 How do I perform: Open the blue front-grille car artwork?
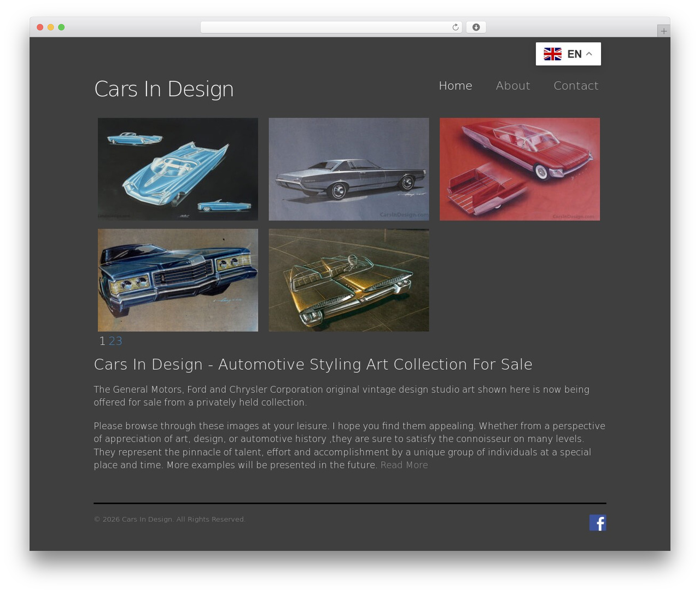[x=178, y=280]
